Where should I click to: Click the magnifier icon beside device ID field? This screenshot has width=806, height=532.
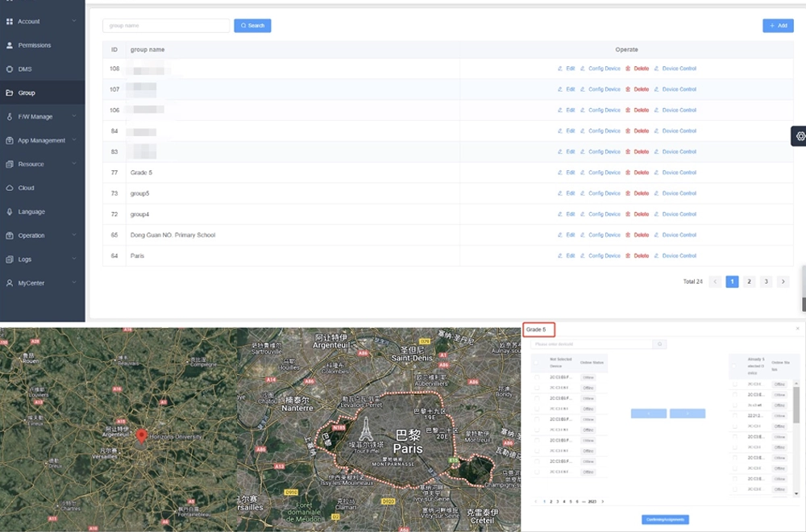point(659,344)
